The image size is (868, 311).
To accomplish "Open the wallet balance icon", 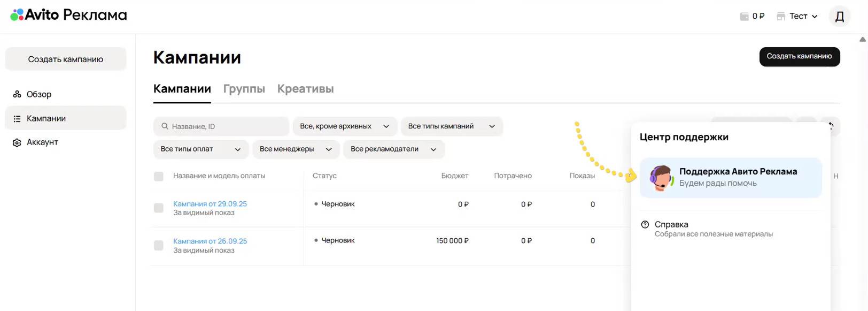I will pos(744,17).
